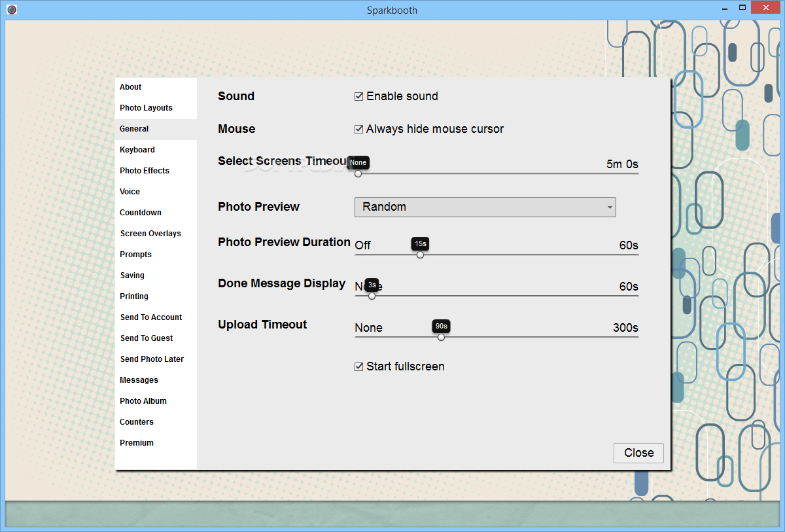Select Send To Guest section
The image size is (785, 532).
click(x=156, y=338)
